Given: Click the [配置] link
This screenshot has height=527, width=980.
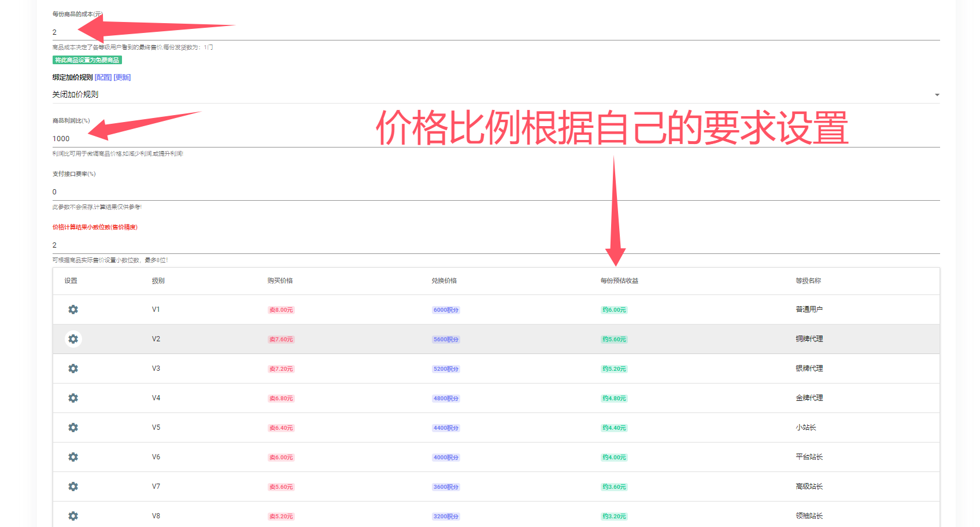Looking at the screenshot, I should click(x=103, y=78).
